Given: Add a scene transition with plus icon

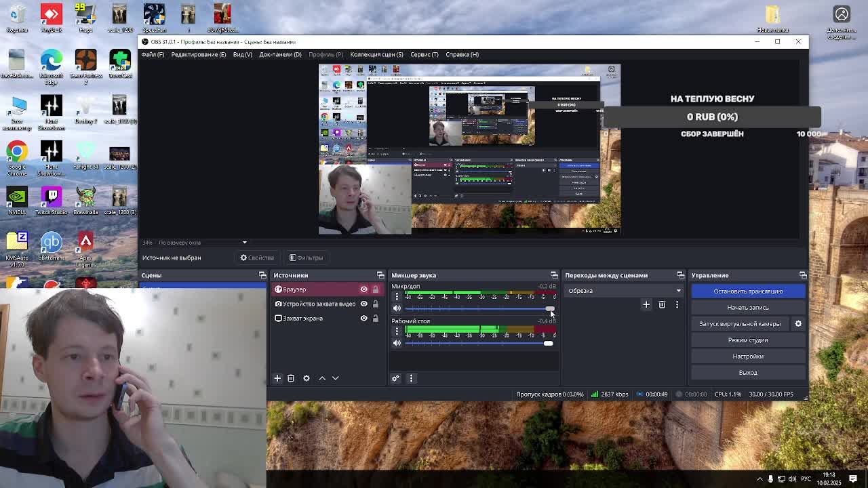Looking at the screenshot, I should 646,304.
